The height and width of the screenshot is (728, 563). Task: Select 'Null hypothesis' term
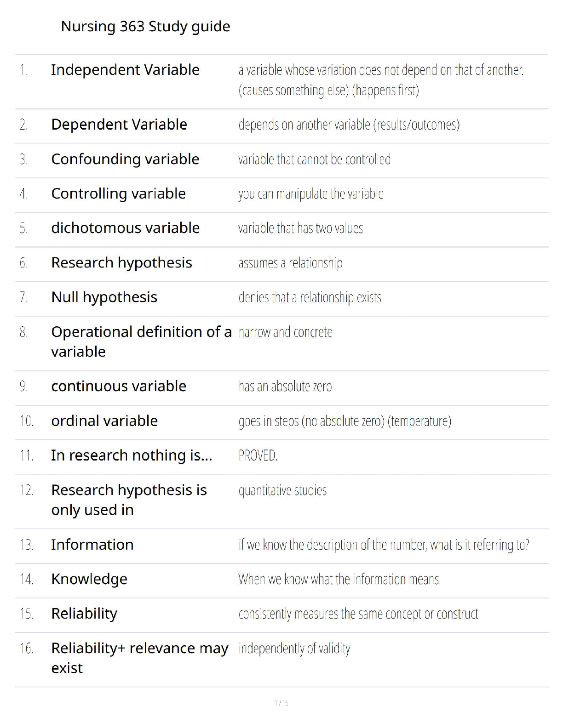[x=104, y=297]
